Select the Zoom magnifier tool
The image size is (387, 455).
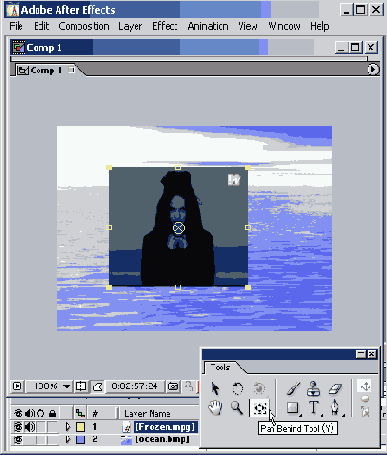tap(237, 408)
